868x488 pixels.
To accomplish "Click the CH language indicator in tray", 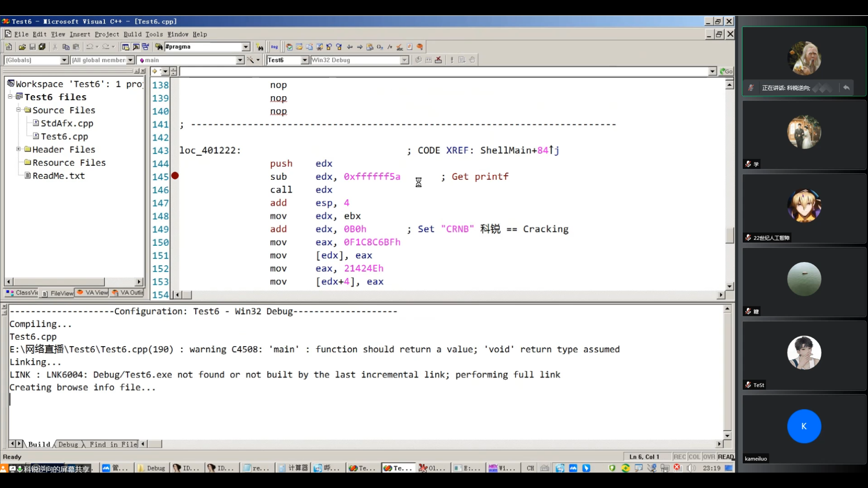I will point(530,468).
